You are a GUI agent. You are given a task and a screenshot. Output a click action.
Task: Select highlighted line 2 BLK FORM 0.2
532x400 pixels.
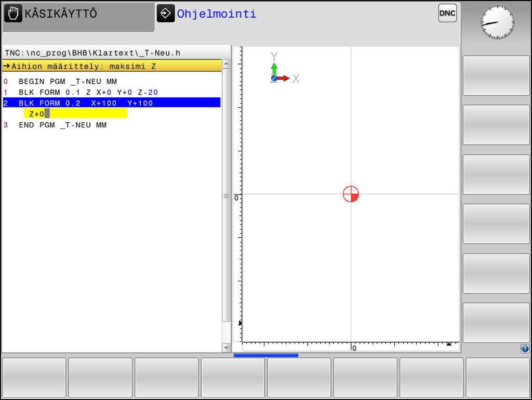coord(112,102)
